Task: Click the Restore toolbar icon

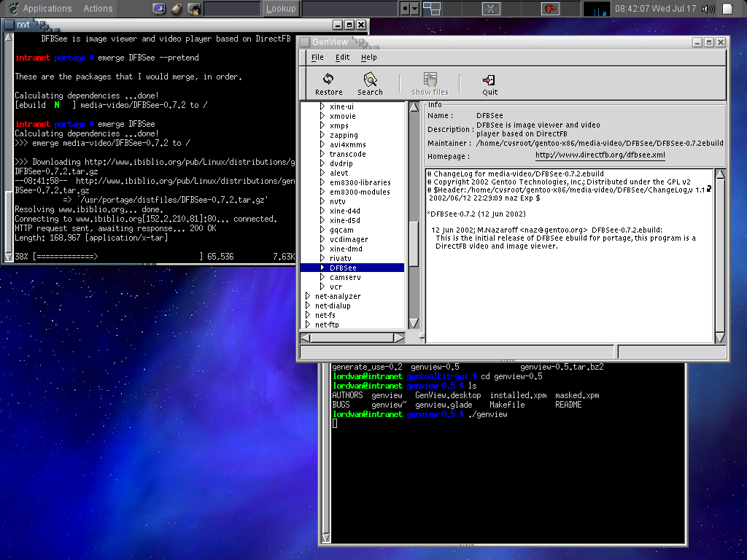Action: (328, 79)
